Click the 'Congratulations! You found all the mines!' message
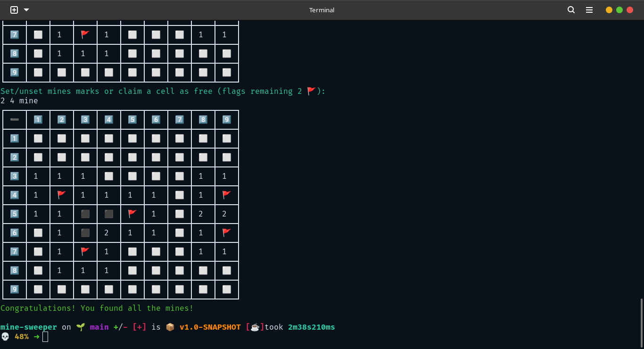The image size is (644, 349). (x=97, y=308)
